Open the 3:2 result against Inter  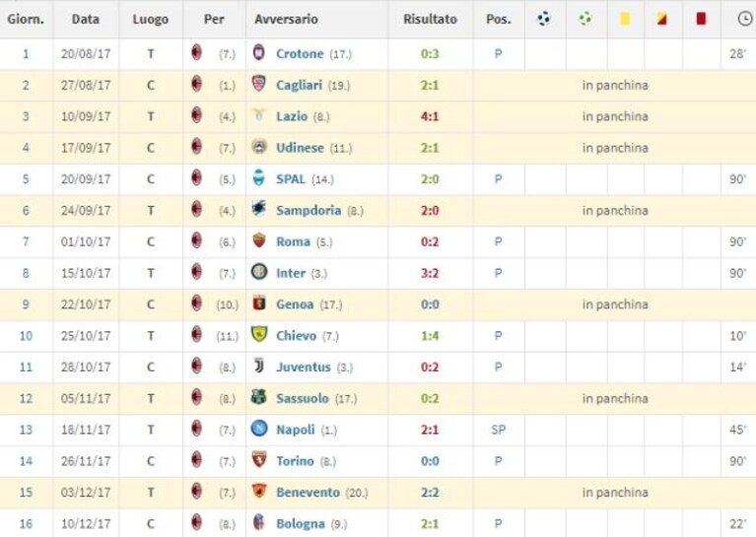(430, 273)
